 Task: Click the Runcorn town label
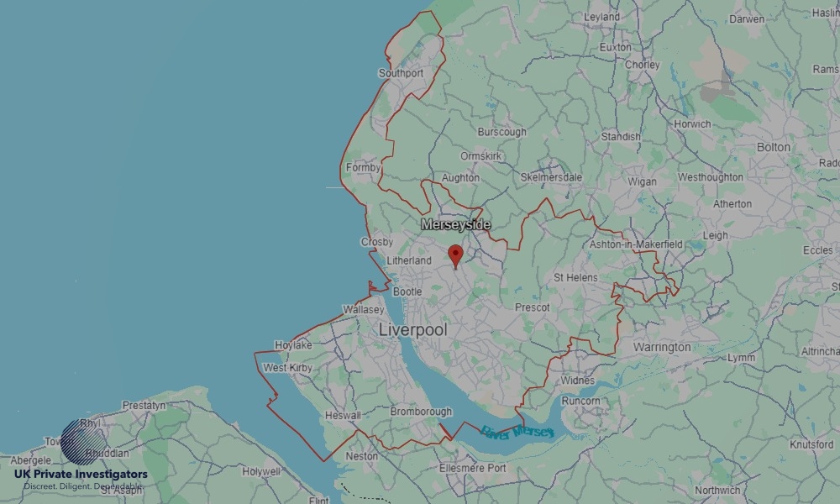(x=580, y=401)
